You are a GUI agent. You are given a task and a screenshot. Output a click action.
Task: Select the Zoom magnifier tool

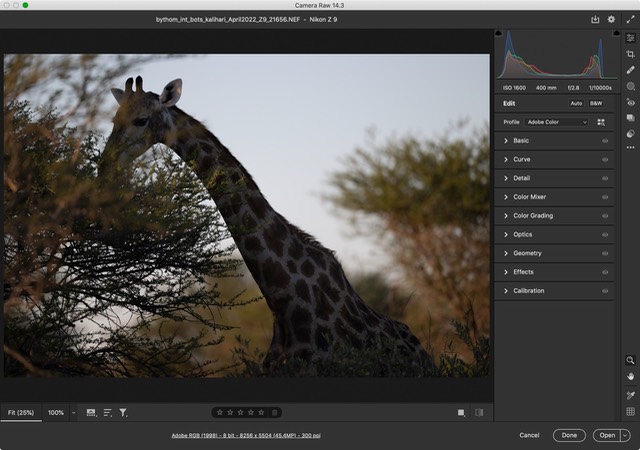pos(630,360)
